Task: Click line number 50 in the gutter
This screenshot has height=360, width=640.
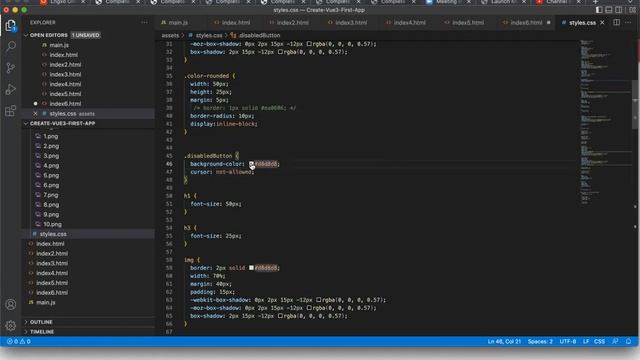Action: (x=169, y=196)
